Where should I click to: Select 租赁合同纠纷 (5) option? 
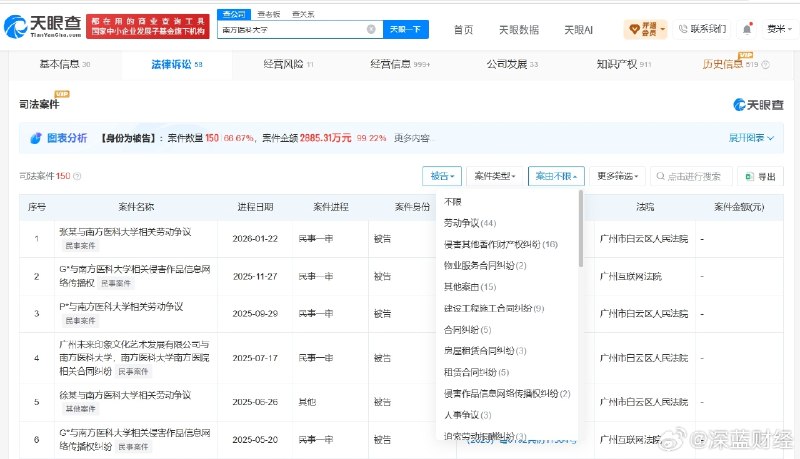(476, 372)
